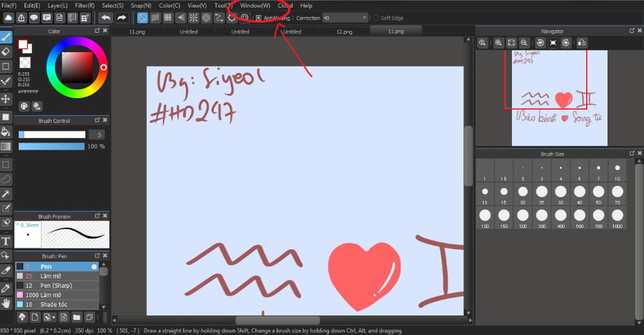Open the Help menu
The image size is (644, 335).
306,5
